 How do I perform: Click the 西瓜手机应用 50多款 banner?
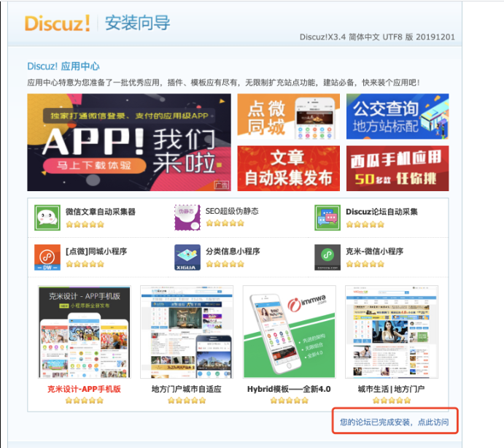(x=398, y=169)
